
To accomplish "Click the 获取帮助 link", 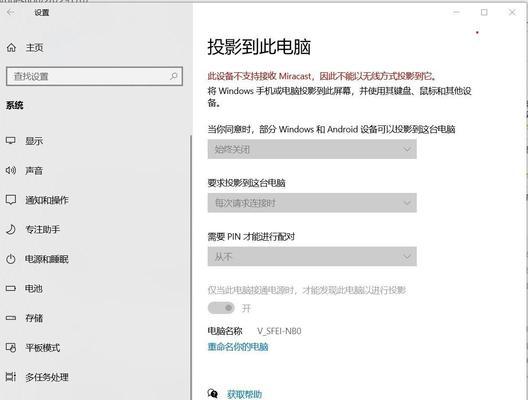I will [x=244, y=394].
